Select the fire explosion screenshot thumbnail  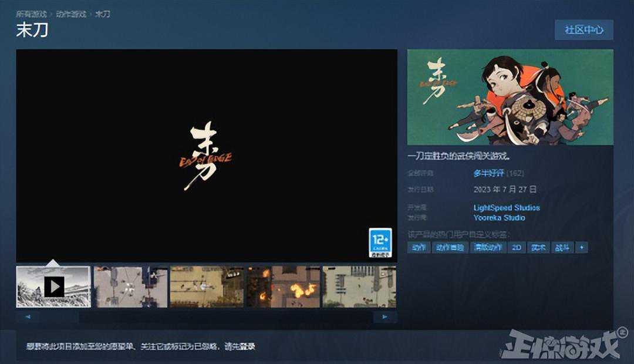[283, 287]
